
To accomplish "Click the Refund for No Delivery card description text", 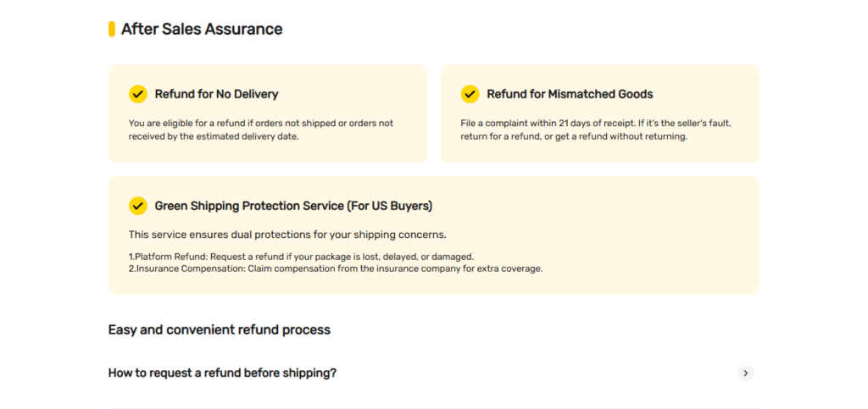I will tap(261, 130).
